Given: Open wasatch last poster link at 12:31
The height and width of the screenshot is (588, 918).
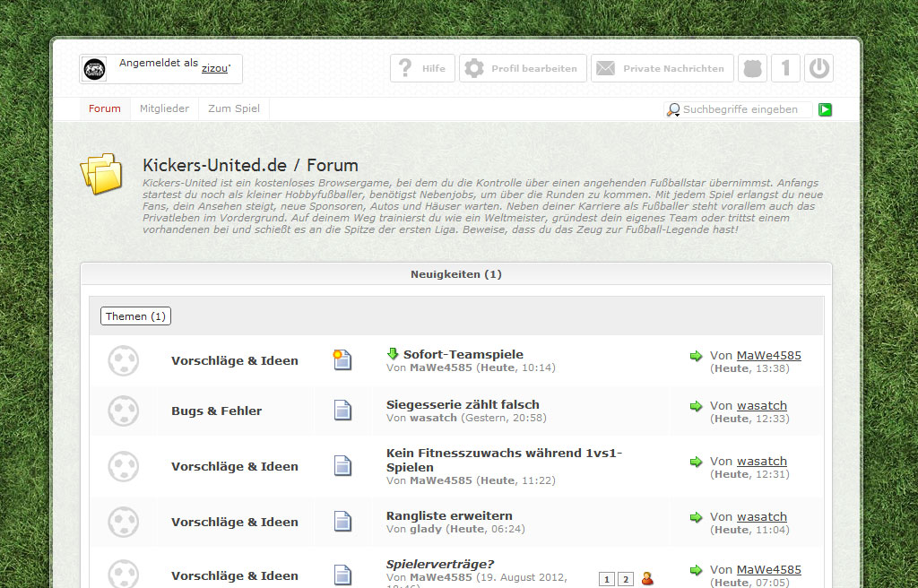Looking at the screenshot, I should click(762, 462).
